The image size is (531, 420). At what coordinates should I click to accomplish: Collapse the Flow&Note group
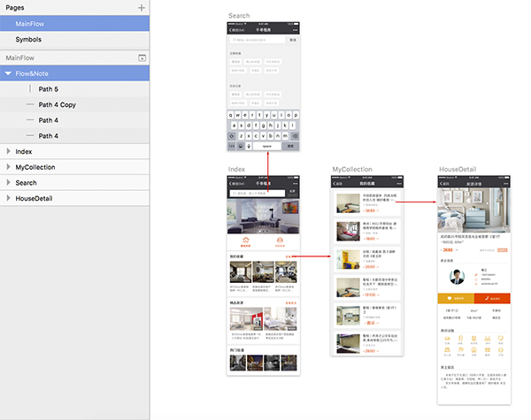pos(8,74)
